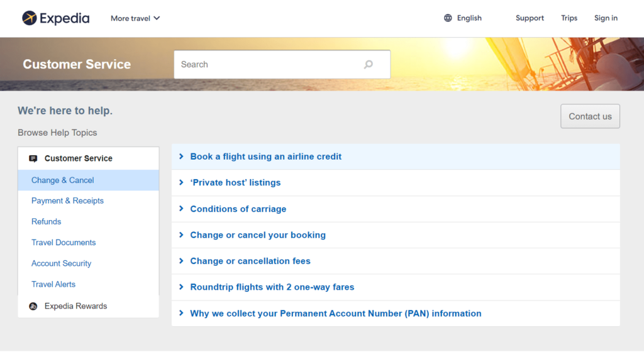Open the Trips link in header
The image size is (644, 357).
[569, 18]
